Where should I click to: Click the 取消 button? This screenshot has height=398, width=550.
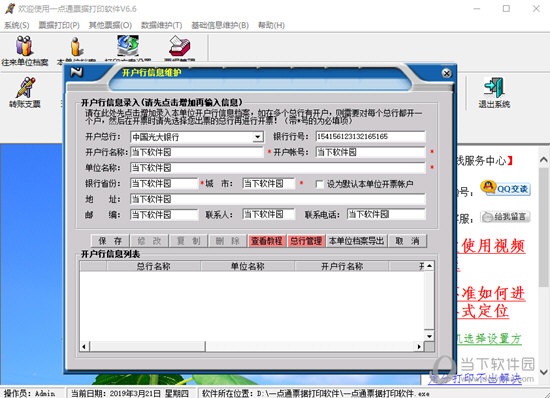click(x=407, y=241)
